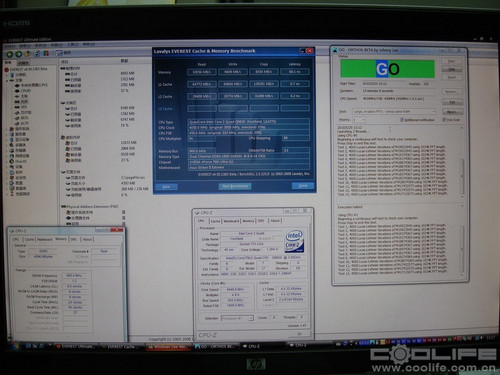Viewport: 500px width, 375px height.
Task: Click the Exit button in ORTHOS
Action: (452, 102)
